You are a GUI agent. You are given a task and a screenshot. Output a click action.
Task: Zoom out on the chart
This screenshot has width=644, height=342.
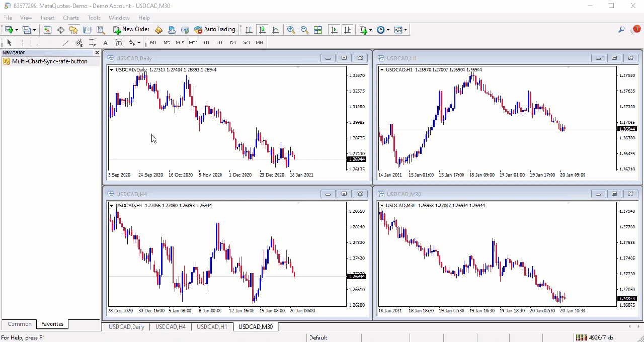[x=304, y=30]
